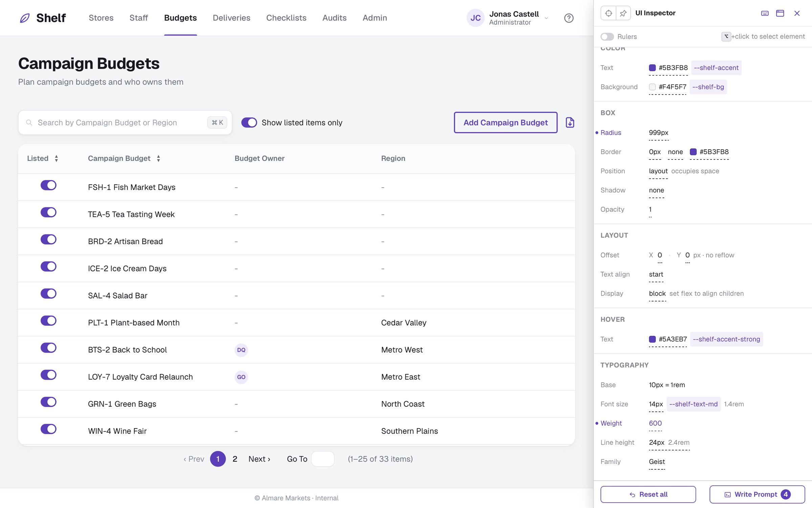Go to the Audits nav tab
The width and height of the screenshot is (812, 508).
coord(334,18)
